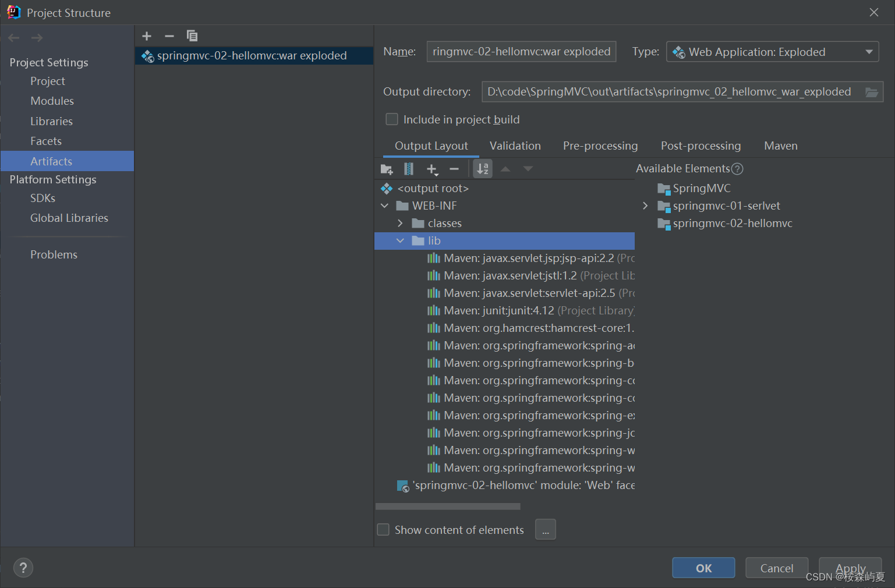Select Facets in sidebar
Image resolution: width=895 pixels, height=588 pixels.
46,141
